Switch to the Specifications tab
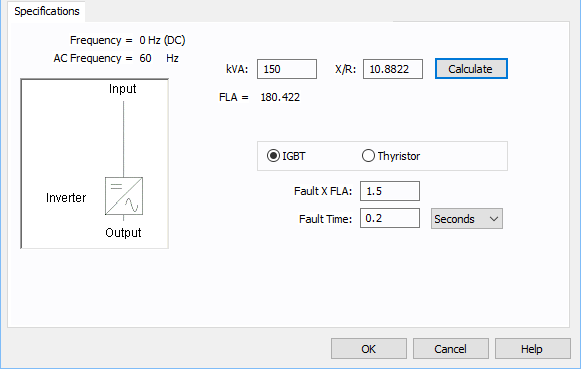The height and width of the screenshot is (369, 581). tap(47, 11)
